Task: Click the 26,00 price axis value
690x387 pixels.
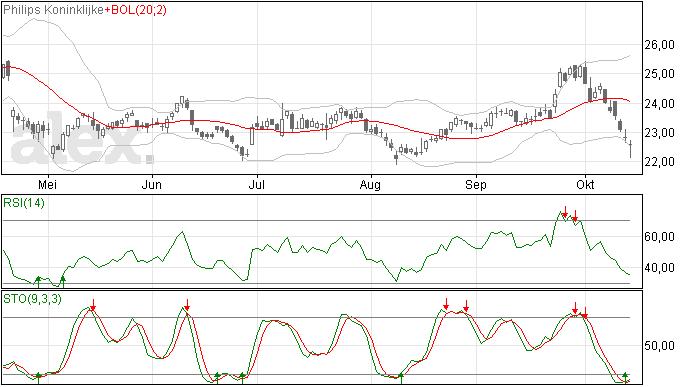Action: (x=659, y=45)
